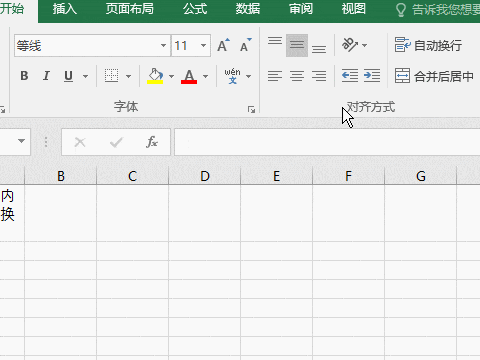Switch to the 插入 tab
This screenshot has height=360, width=480.
[x=65, y=9]
